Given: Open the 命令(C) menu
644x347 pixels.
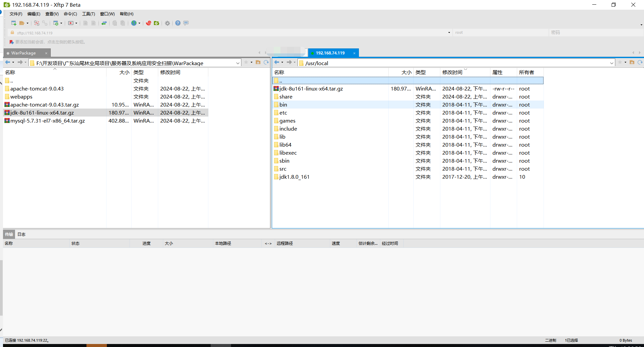Looking at the screenshot, I should 70,14.
